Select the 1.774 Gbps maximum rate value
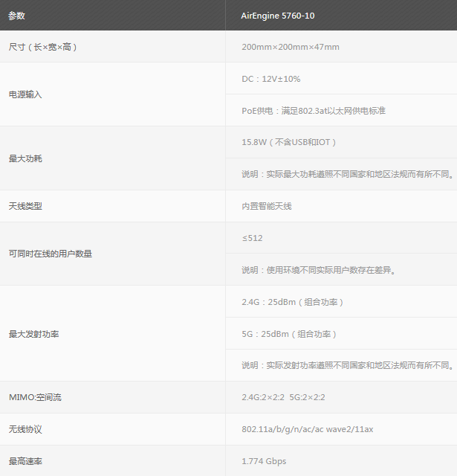This screenshot has width=457, height=476. [264, 461]
